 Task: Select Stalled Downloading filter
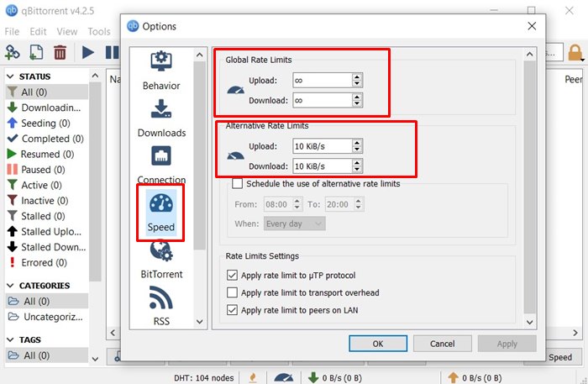(47, 247)
